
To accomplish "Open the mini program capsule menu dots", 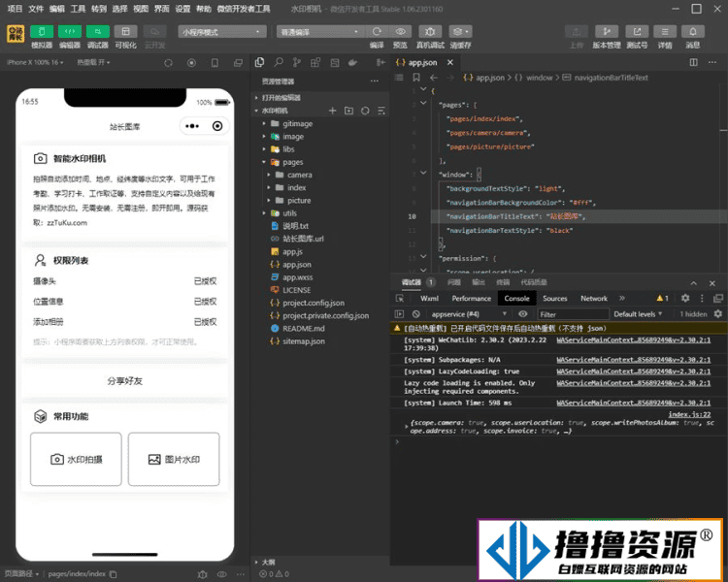I will pos(192,126).
